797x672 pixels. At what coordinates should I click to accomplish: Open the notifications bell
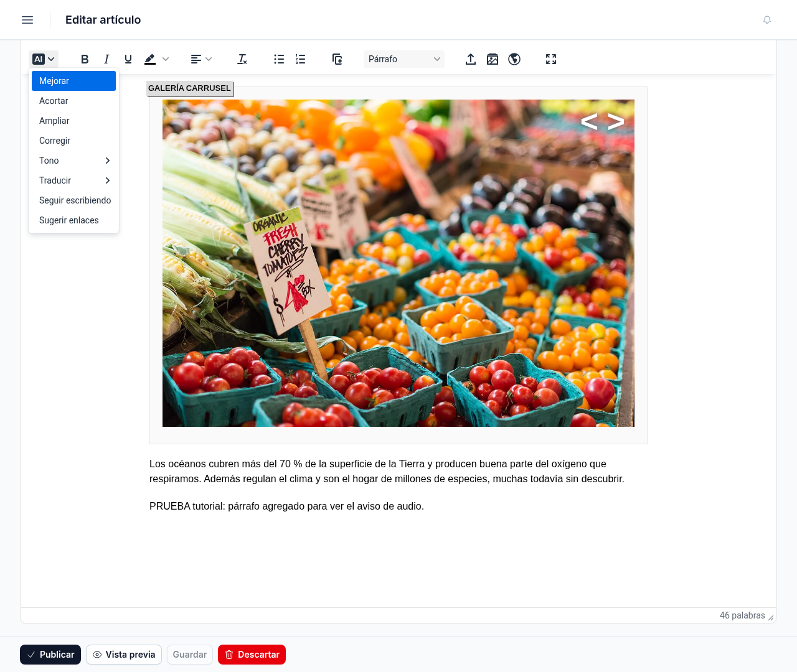pos(767,20)
